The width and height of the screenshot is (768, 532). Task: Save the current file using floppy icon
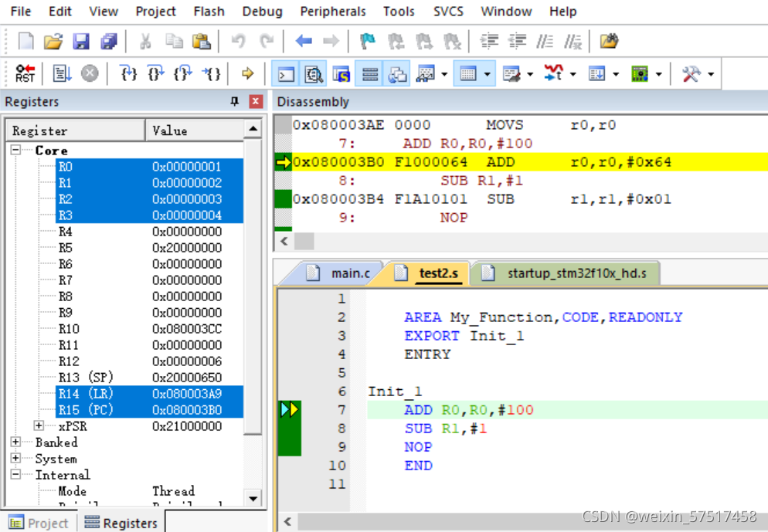(81, 42)
